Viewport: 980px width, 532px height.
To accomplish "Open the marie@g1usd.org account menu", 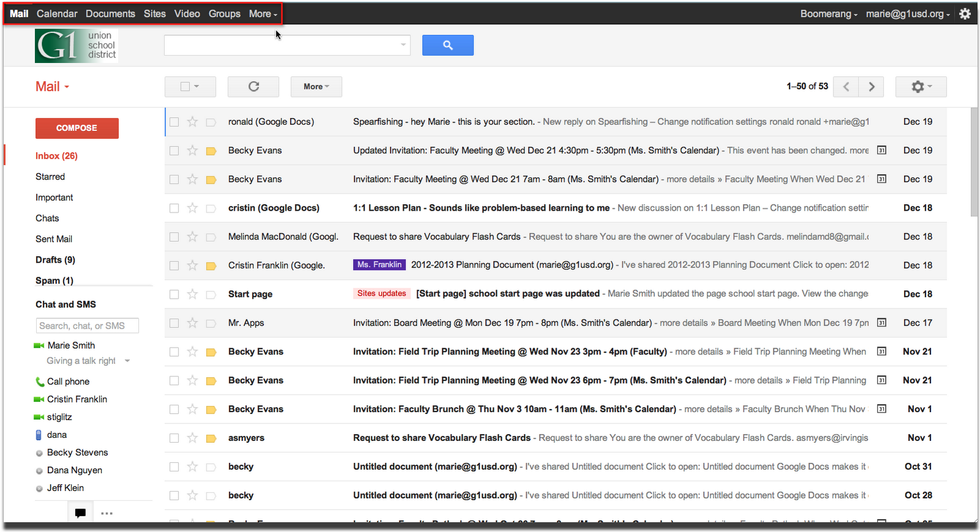I will point(908,13).
